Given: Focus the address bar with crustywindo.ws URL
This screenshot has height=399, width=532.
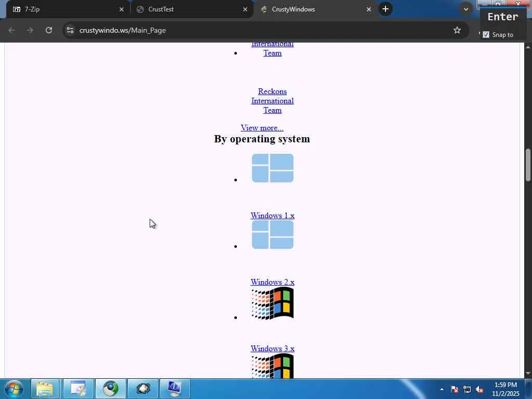Looking at the screenshot, I should click(264, 30).
